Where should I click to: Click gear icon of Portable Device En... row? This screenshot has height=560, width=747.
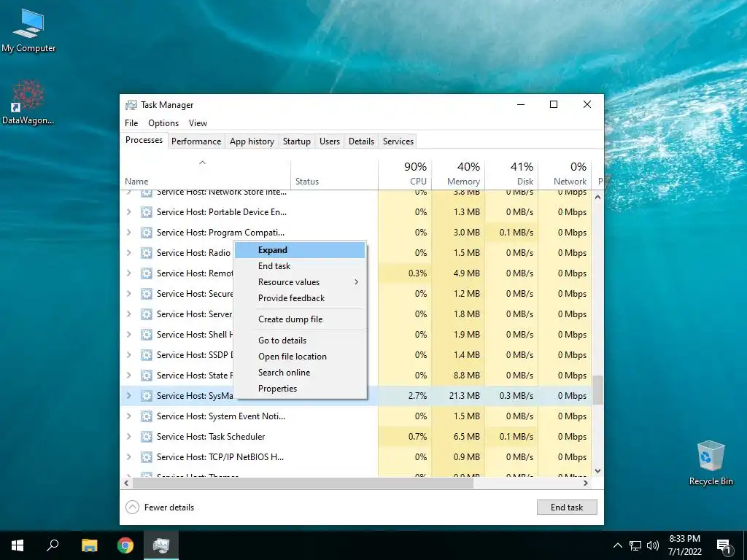click(146, 212)
